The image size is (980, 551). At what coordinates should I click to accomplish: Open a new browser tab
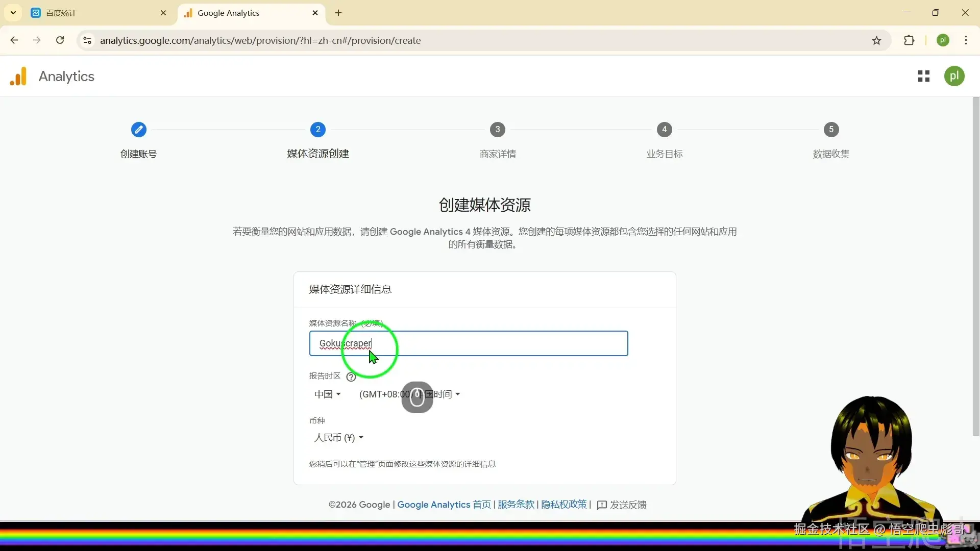click(x=338, y=13)
